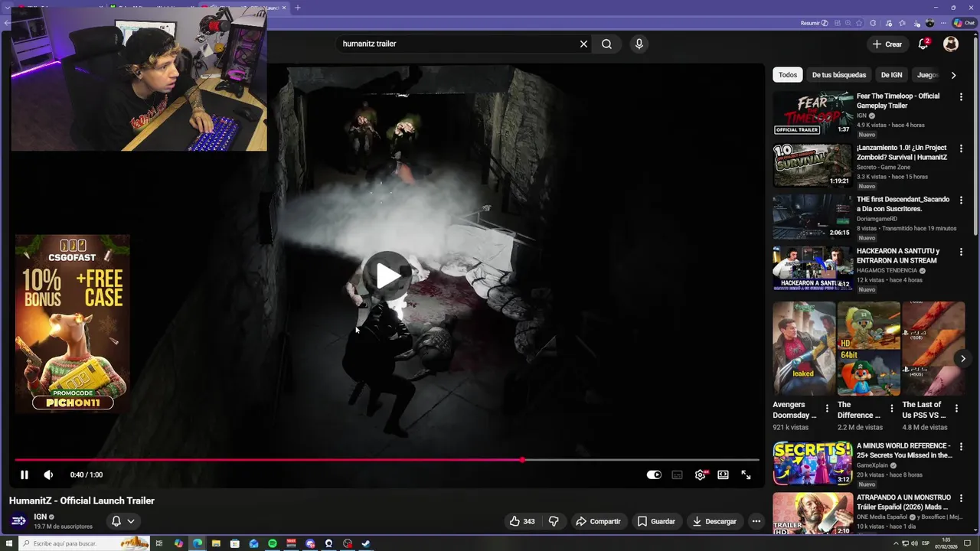Toggle autoplay switch in player

[x=654, y=474]
